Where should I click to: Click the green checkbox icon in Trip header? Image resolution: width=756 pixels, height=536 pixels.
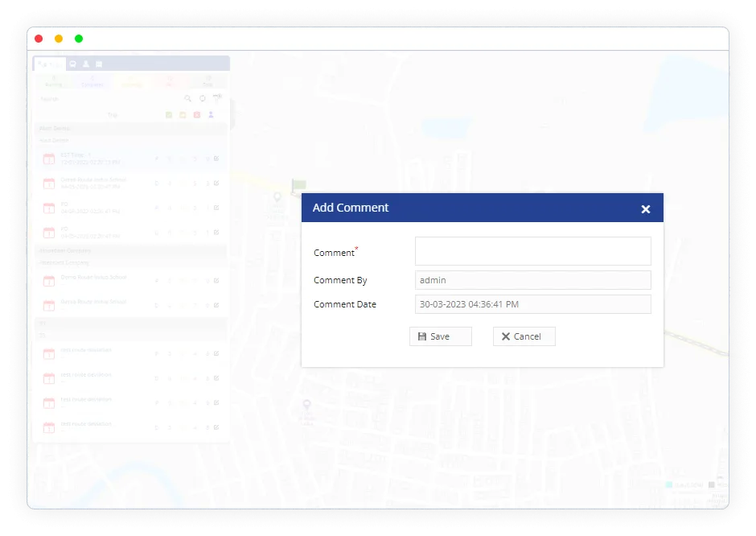click(169, 115)
